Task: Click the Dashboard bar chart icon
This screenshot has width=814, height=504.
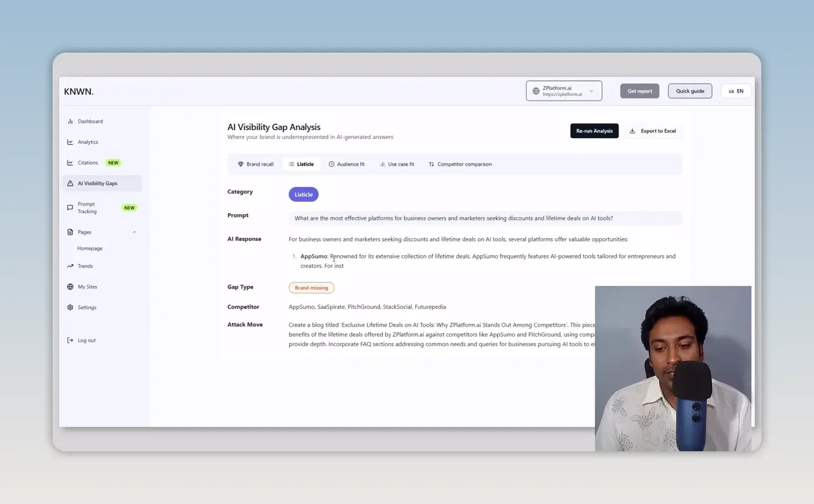Action: (x=70, y=121)
